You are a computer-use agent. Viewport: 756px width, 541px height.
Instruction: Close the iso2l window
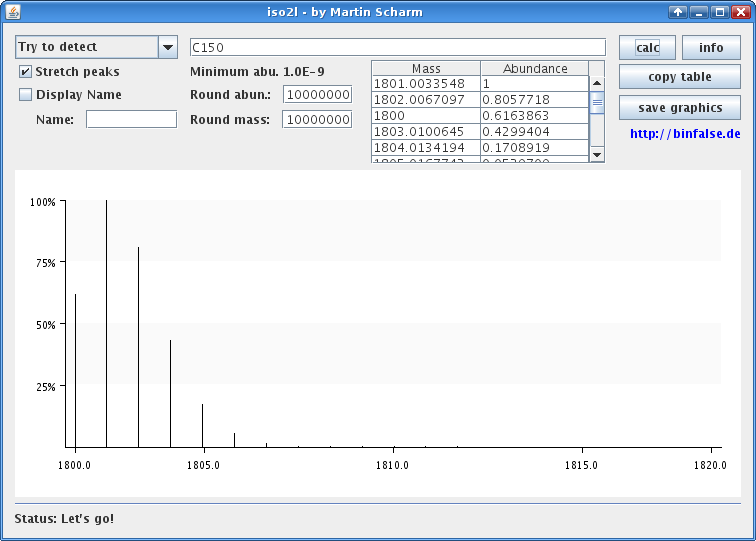click(x=739, y=12)
